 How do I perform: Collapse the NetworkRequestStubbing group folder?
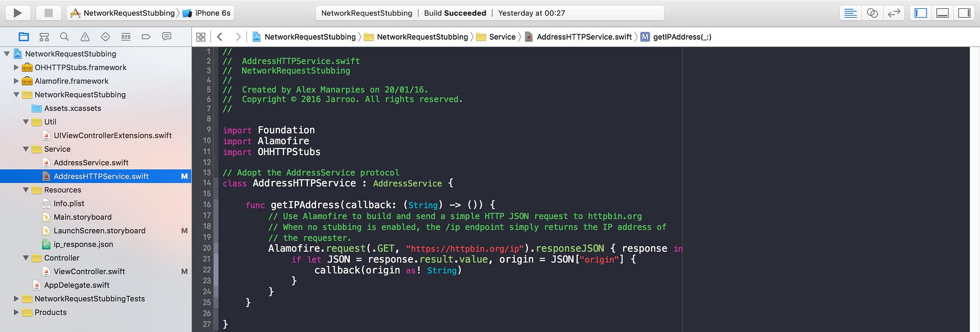(x=16, y=95)
